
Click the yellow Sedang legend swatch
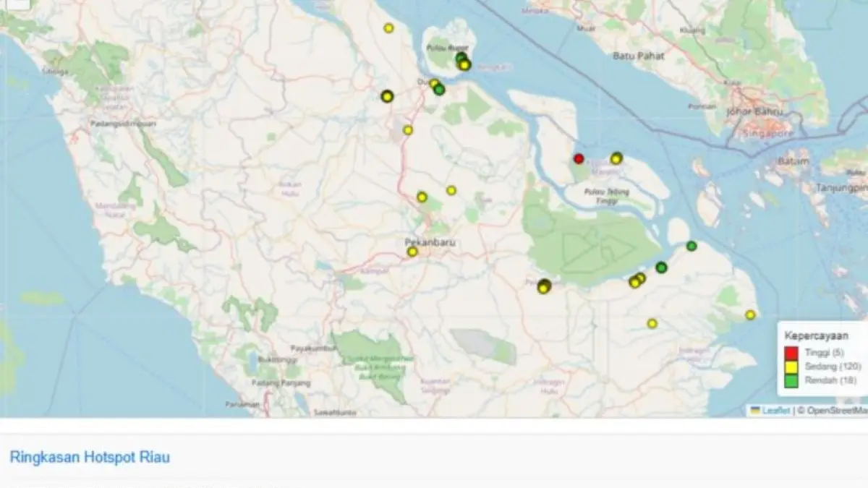[791, 367]
